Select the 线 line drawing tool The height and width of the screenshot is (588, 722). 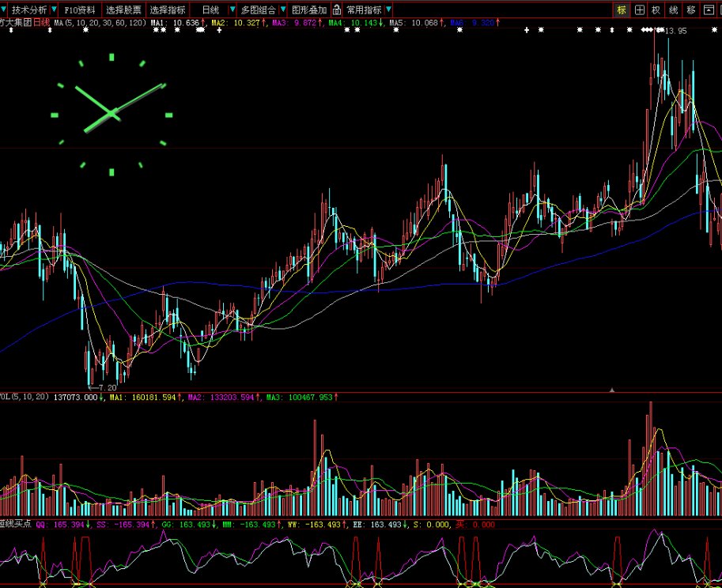(674, 10)
